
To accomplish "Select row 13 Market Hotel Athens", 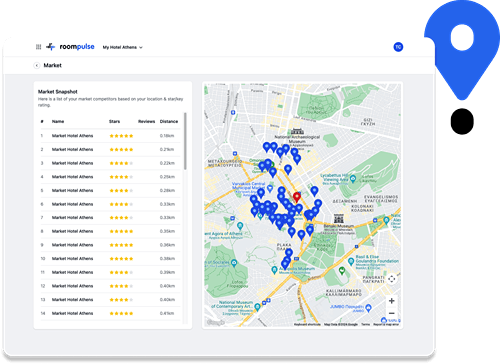I will [x=110, y=299].
